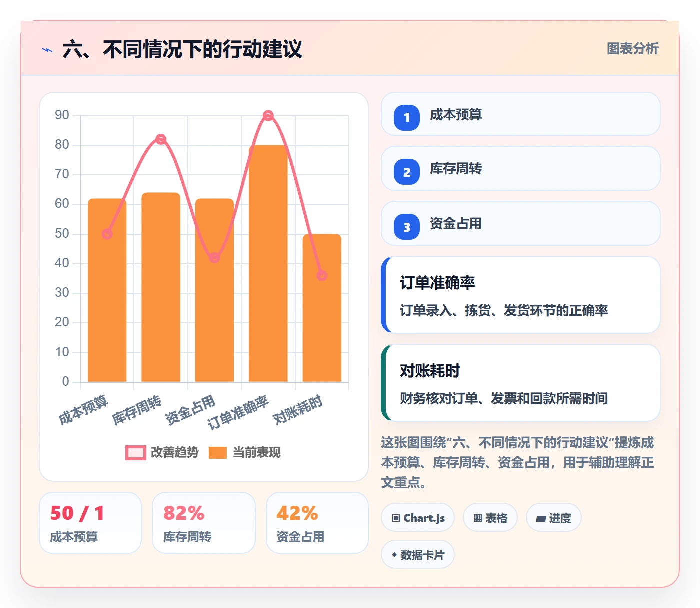
Task: Click the 订单准确率 x-axis label
Action: coord(238,413)
